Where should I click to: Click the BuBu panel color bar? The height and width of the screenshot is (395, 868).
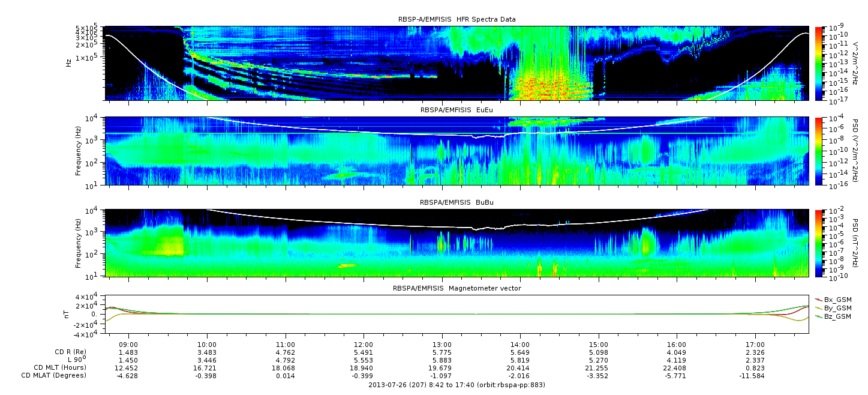coord(818,243)
